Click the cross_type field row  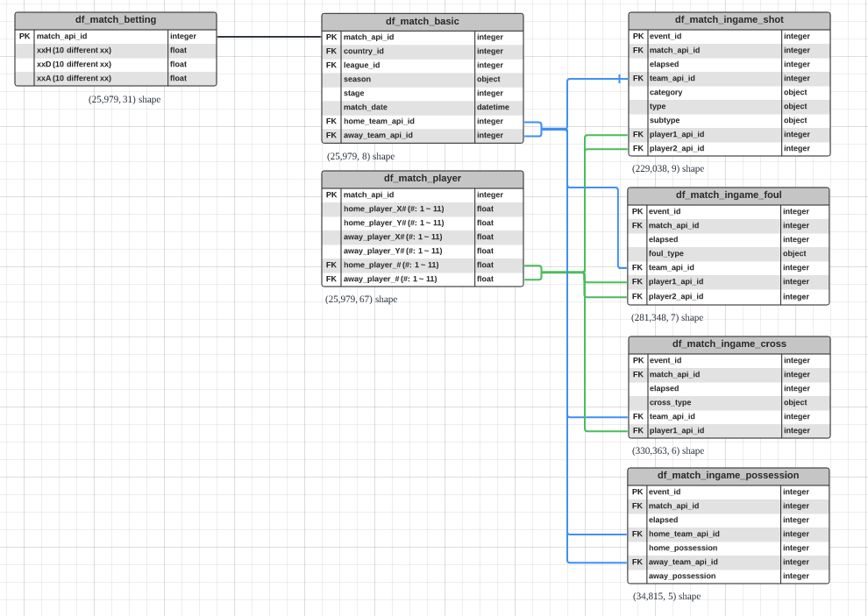714,402
